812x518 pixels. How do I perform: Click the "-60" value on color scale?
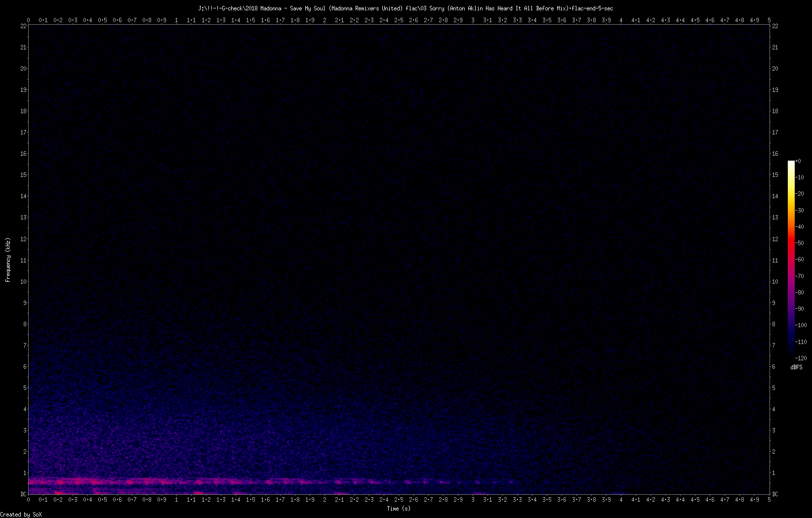[800, 259]
